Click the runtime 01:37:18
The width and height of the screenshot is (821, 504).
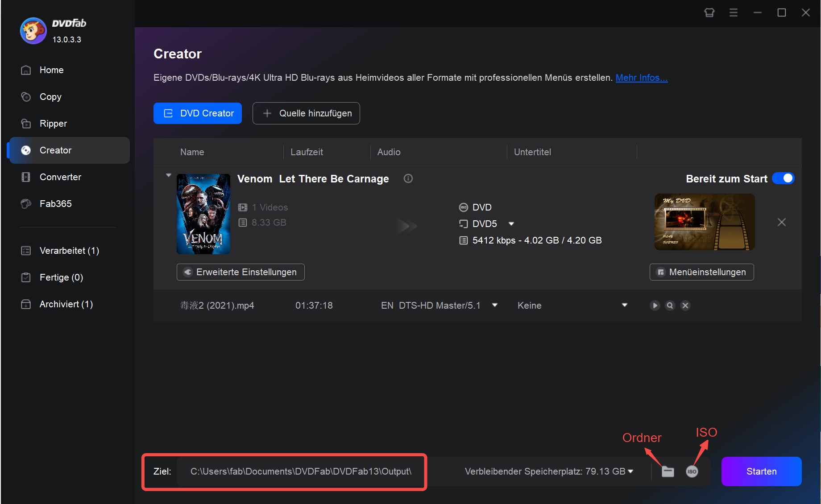pyautogui.click(x=314, y=306)
